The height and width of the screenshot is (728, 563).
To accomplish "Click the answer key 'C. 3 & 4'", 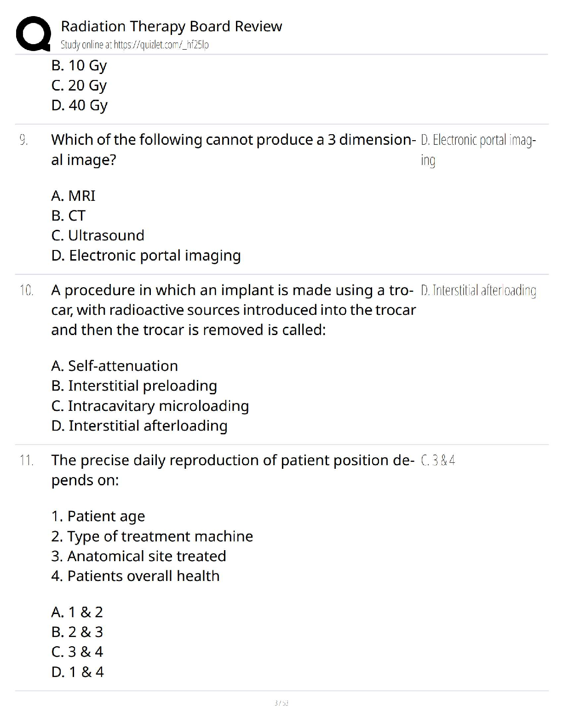I will click(438, 461).
